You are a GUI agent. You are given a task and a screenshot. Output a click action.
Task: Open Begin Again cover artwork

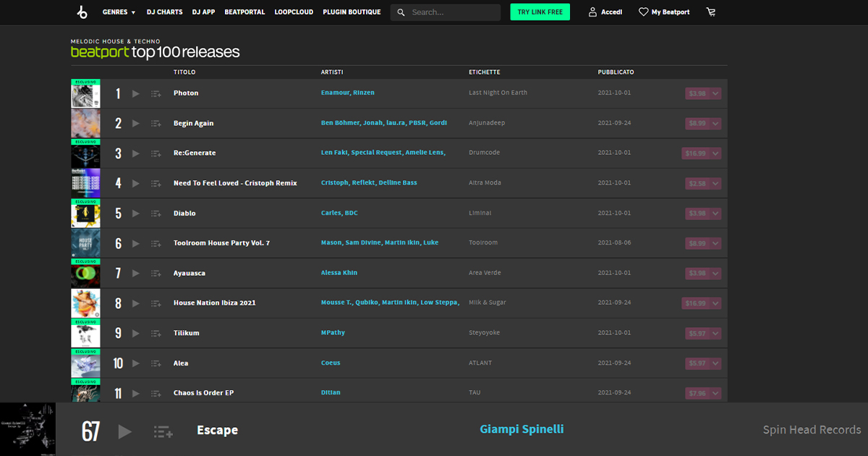coord(85,124)
